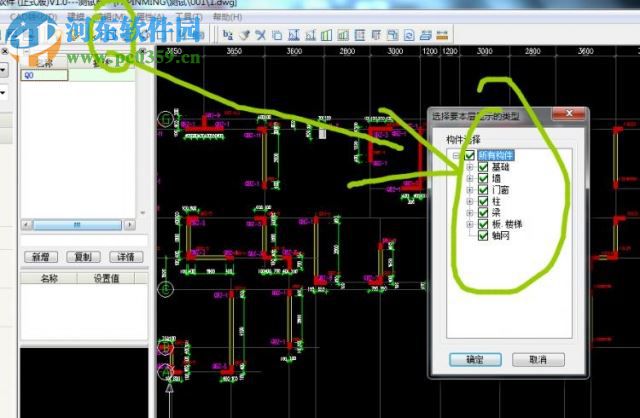
Task: Click the 详情 button
Action: click(x=126, y=257)
